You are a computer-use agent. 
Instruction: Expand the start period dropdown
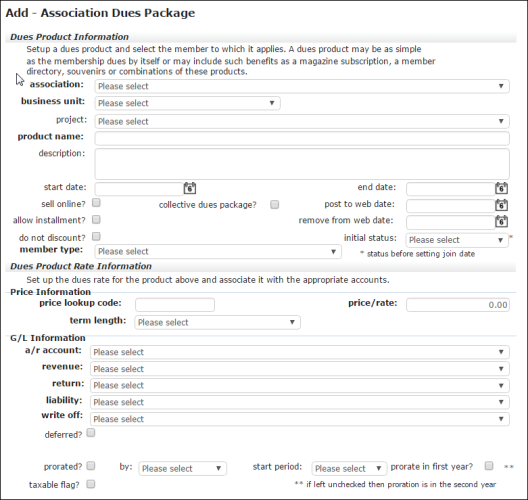pos(349,468)
